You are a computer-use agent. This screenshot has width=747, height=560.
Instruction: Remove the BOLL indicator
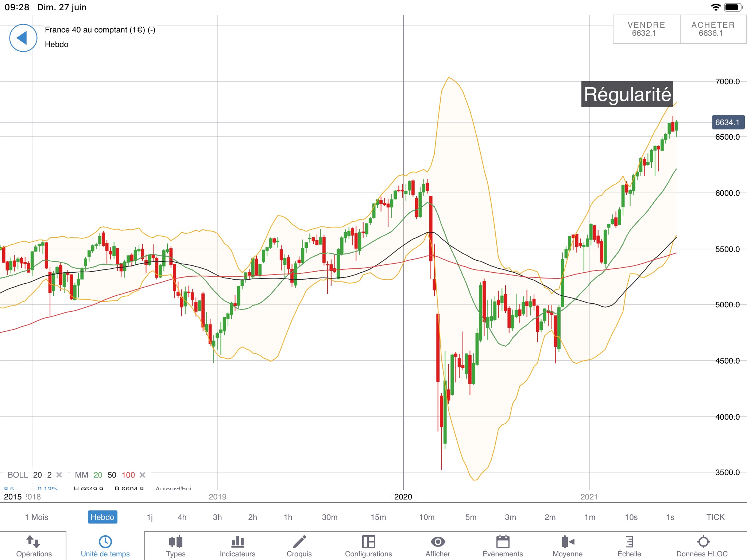pyautogui.click(x=59, y=475)
